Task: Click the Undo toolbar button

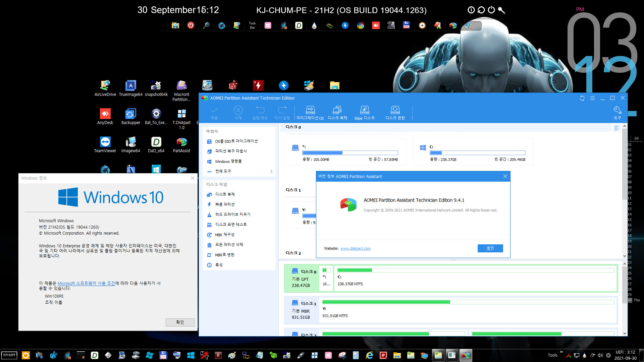Action: point(260,113)
